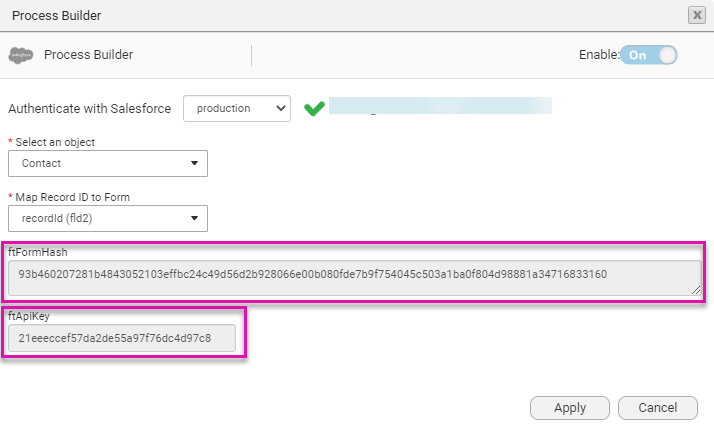Open the production environment dropdown
Screen dimensions: 714x434
pyautogui.click(x=236, y=108)
